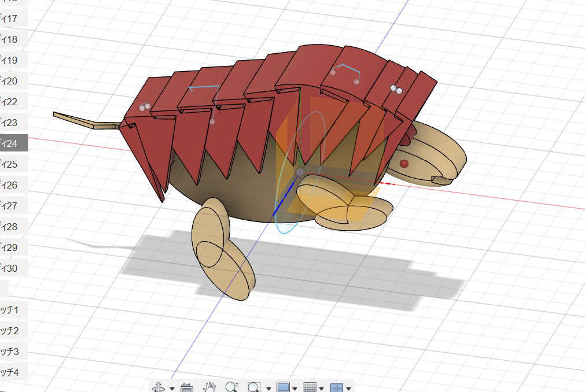Select browser row ending in "ィ27"
The width and height of the screenshot is (585, 392).
[x=14, y=206]
